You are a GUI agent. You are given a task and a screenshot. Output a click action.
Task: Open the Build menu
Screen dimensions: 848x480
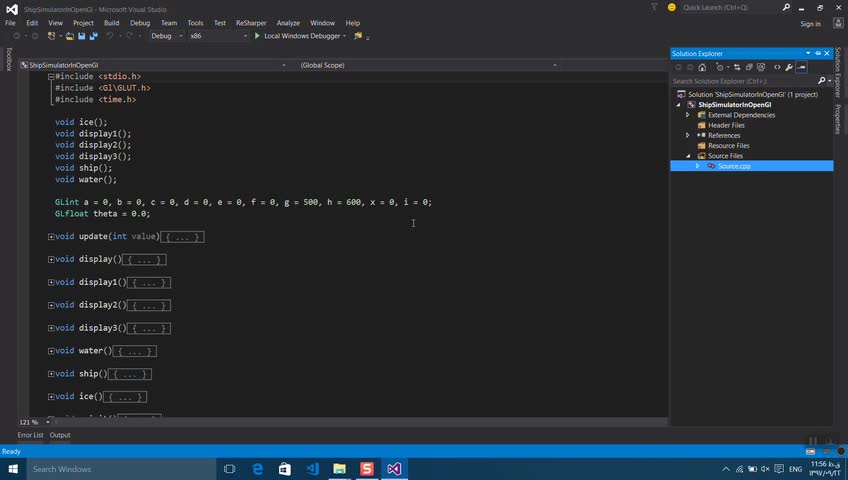coord(111,23)
